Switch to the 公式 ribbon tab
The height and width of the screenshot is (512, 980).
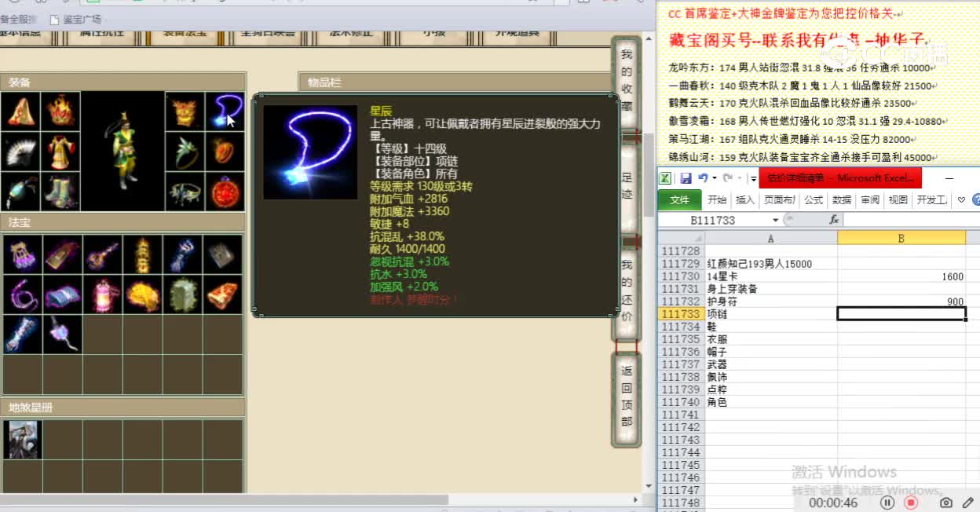814,200
